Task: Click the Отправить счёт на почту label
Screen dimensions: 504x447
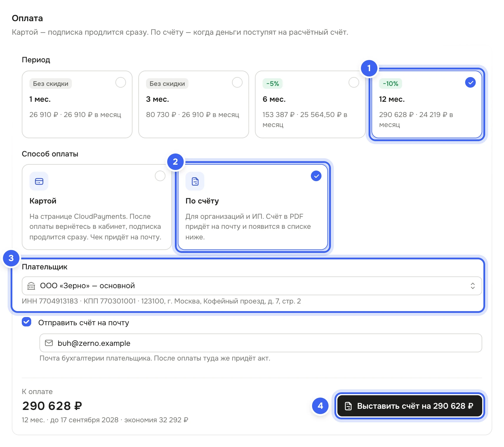Action: 84,323
